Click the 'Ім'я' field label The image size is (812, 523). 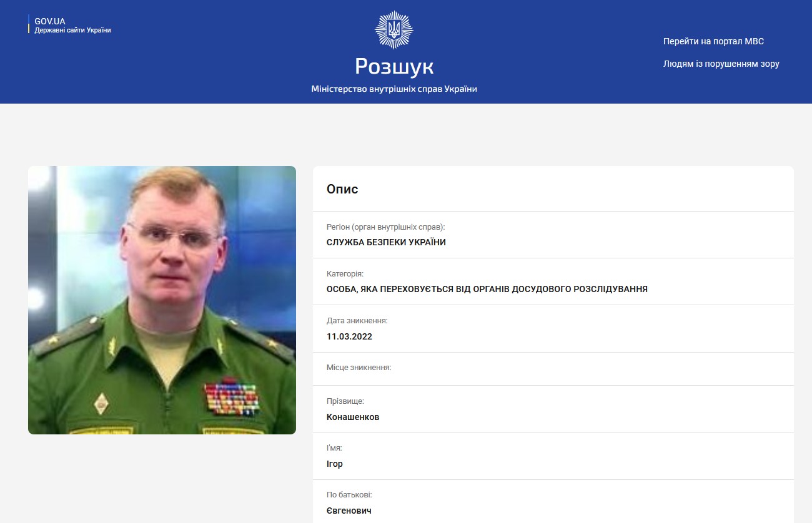[x=334, y=448]
